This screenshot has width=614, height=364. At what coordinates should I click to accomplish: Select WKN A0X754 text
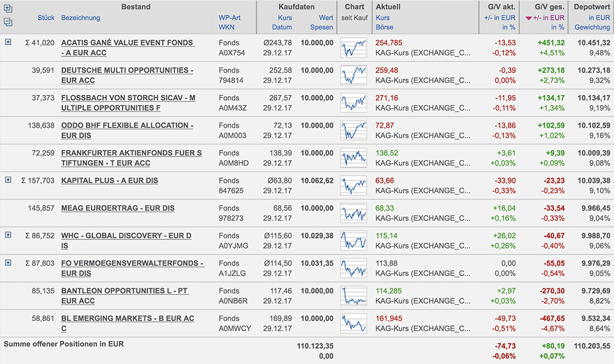click(x=232, y=53)
